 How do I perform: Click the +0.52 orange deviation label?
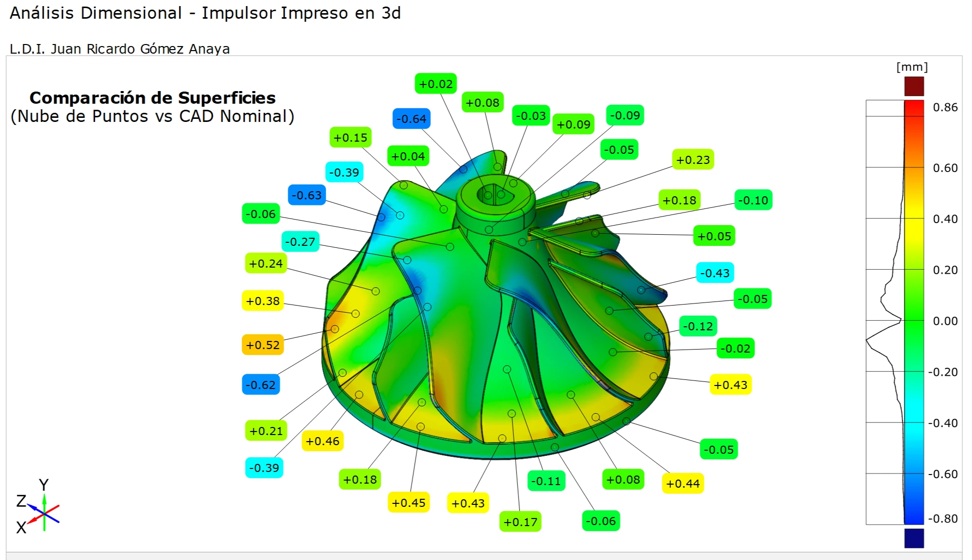tap(262, 345)
